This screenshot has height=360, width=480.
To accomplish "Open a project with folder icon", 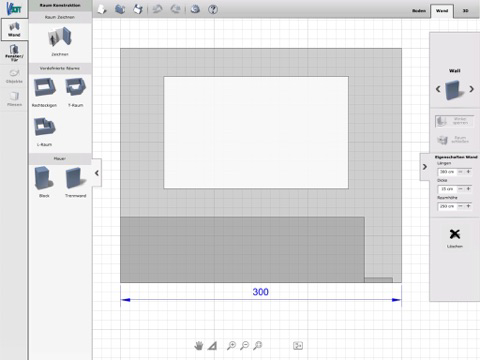I will tap(120, 9).
